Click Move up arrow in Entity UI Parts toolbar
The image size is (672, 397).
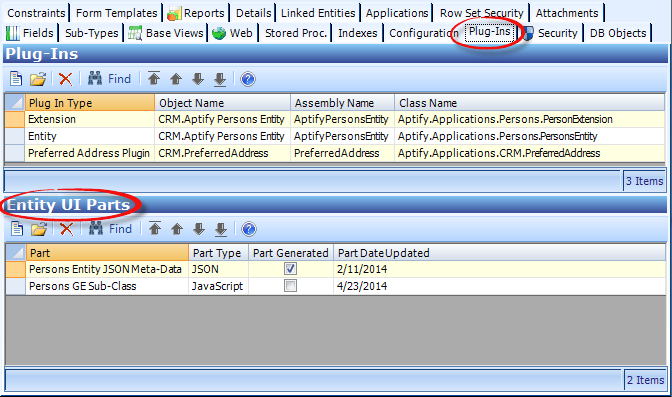pyautogui.click(x=177, y=229)
